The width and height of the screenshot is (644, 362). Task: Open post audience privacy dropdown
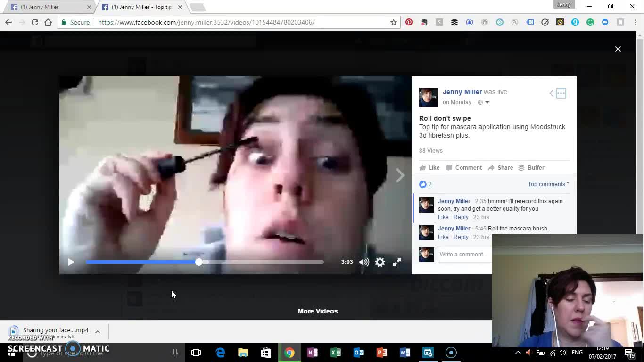[x=484, y=102]
